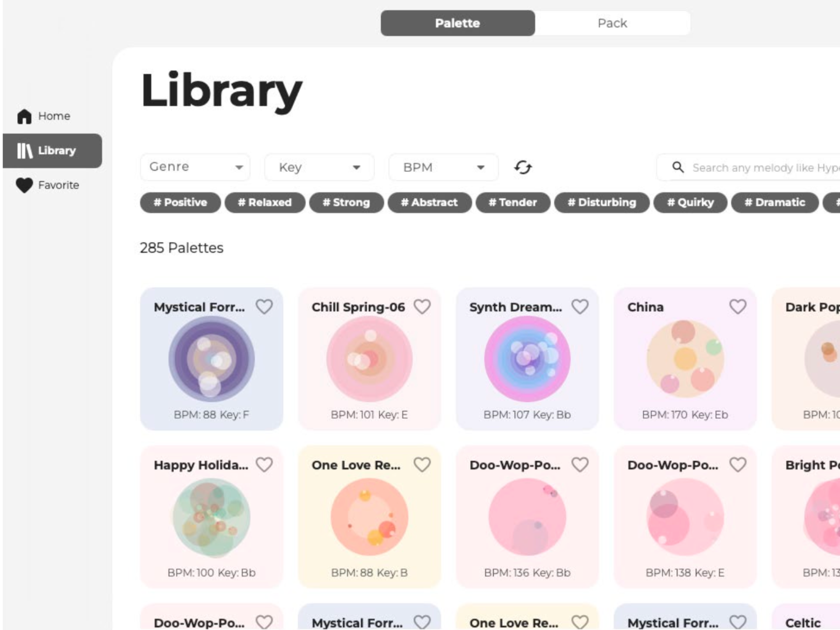Toggle heart on One Love Re... BPM 88
840x630 pixels.
click(x=422, y=465)
